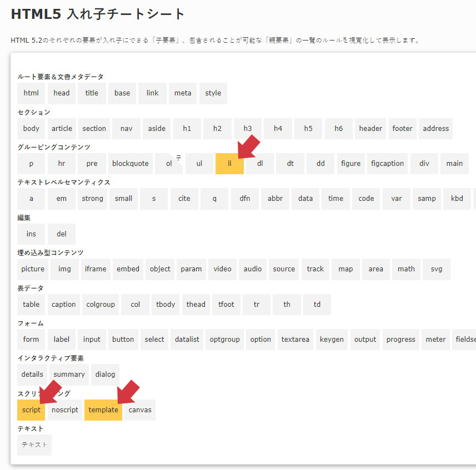The width and height of the screenshot is (476, 470).
Task: Click the svg embedded content tag
Action: pyautogui.click(x=437, y=269)
